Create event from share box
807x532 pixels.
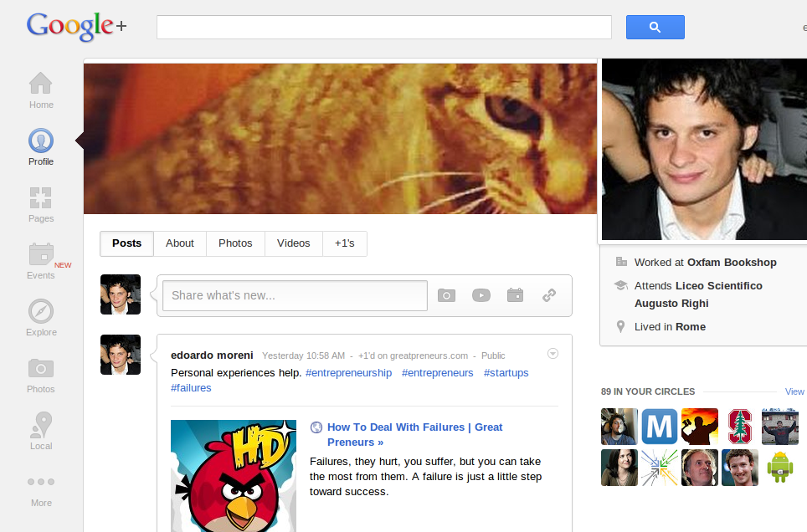tap(515, 295)
